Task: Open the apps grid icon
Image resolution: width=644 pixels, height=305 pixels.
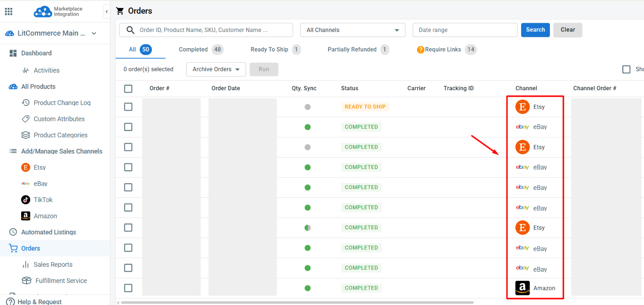Action: [9, 11]
